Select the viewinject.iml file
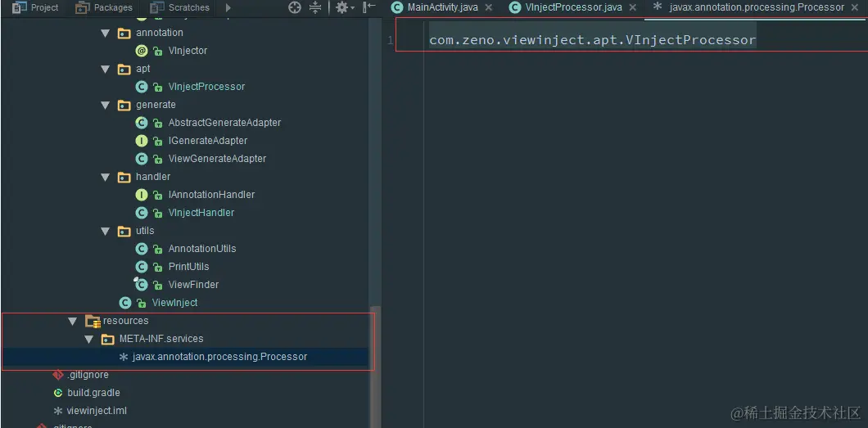The image size is (868, 428). pyautogui.click(x=97, y=411)
